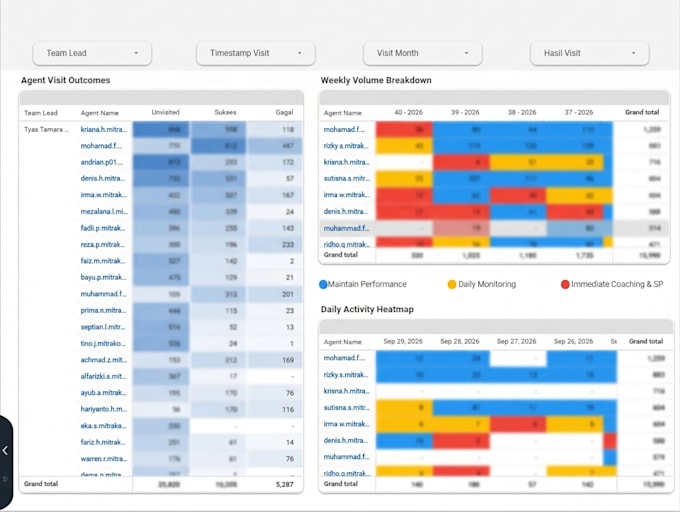Screen dimensions: 680x512
Task: Sort Agent Visit Outcomes by Sukses column
Action: (x=225, y=112)
